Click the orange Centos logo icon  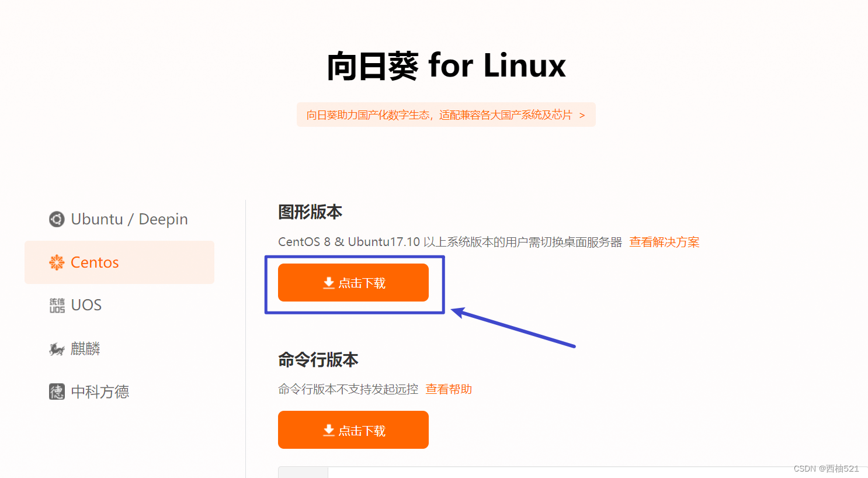tap(57, 262)
